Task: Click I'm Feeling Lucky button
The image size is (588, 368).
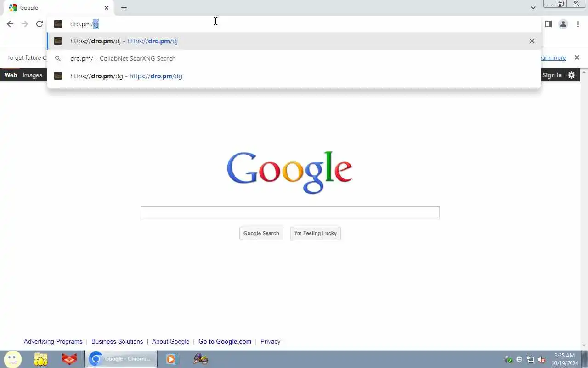Action: pos(316,233)
